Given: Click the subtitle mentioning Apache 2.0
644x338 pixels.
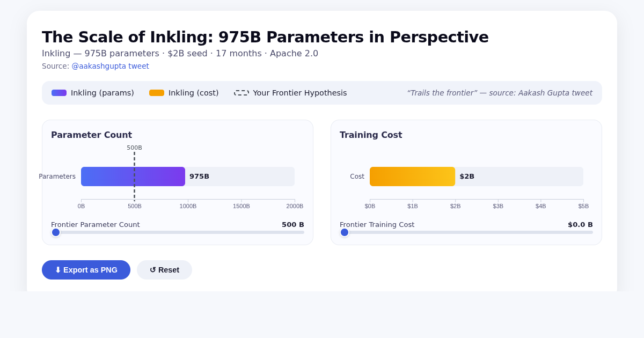Looking at the screenshot, I should pyautogui.click(x=180, y=54).
